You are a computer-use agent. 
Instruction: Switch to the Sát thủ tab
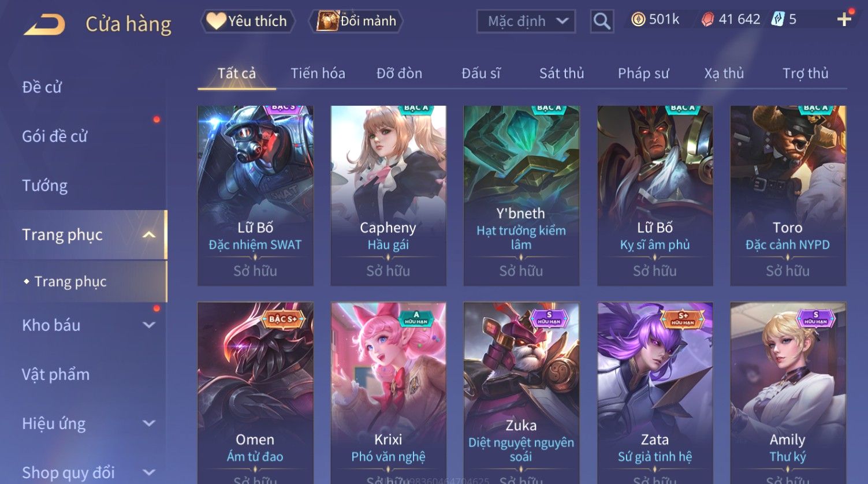561,73
